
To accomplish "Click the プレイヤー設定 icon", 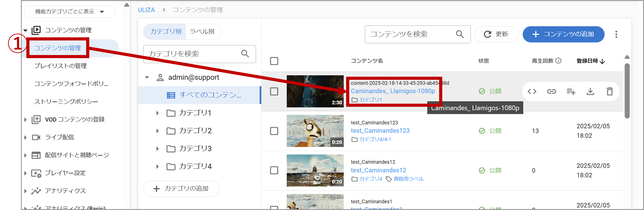I will tap(36, 173).
